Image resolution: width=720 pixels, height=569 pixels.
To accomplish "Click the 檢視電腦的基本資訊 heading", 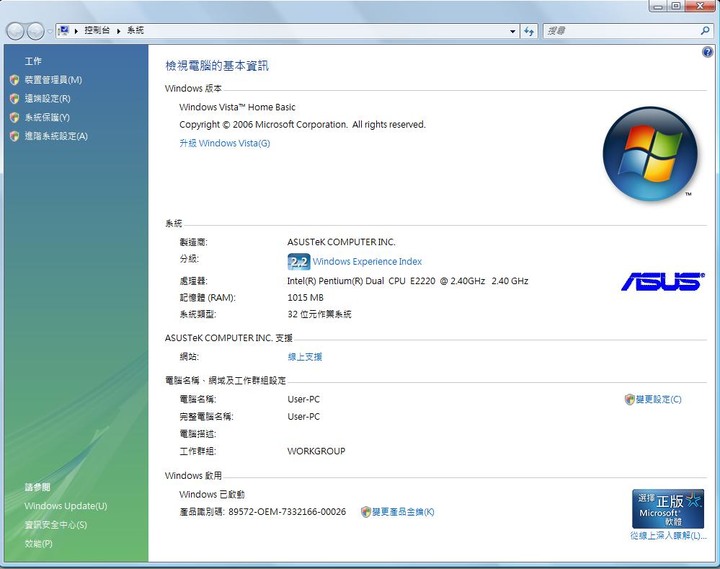I will coord(217,66).
